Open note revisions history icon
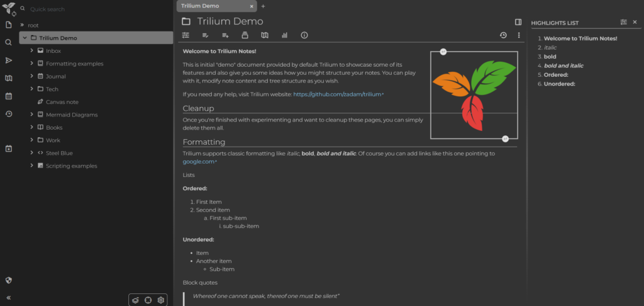Viewport: 644px width, 306px height. click(x=503, y=35)
